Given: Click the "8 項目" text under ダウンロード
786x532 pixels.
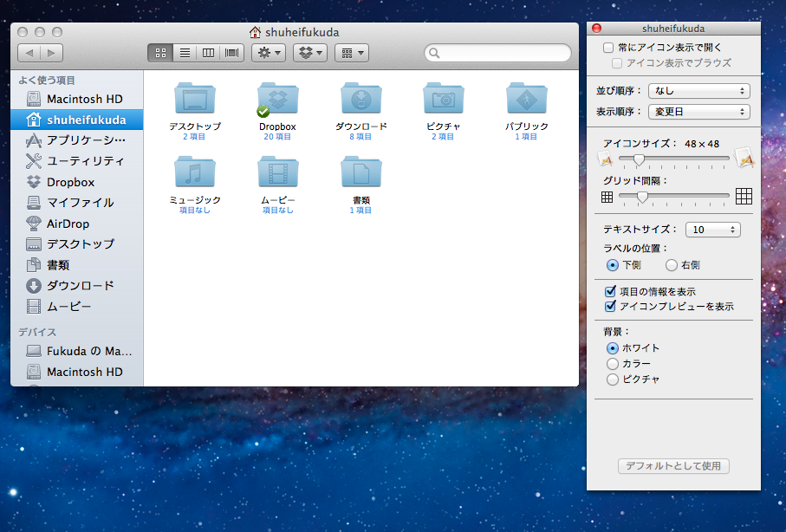Looking at the screenshot, I should (x=361, y=137).
